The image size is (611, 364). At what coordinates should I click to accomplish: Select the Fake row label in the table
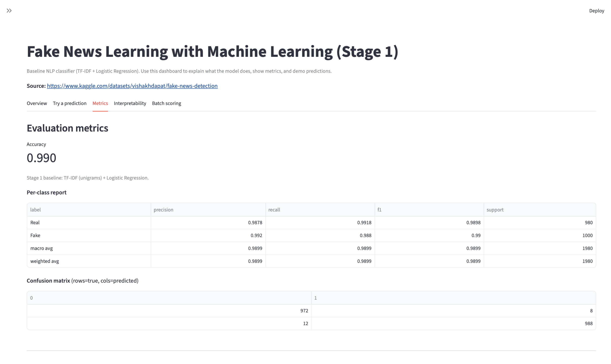coord(35,235)
